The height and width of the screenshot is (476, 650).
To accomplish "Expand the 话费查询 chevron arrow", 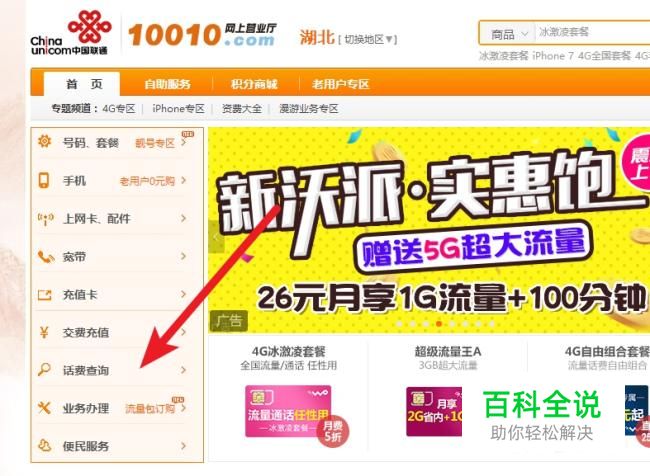I will pyautogui.click(x=183, y=370).
